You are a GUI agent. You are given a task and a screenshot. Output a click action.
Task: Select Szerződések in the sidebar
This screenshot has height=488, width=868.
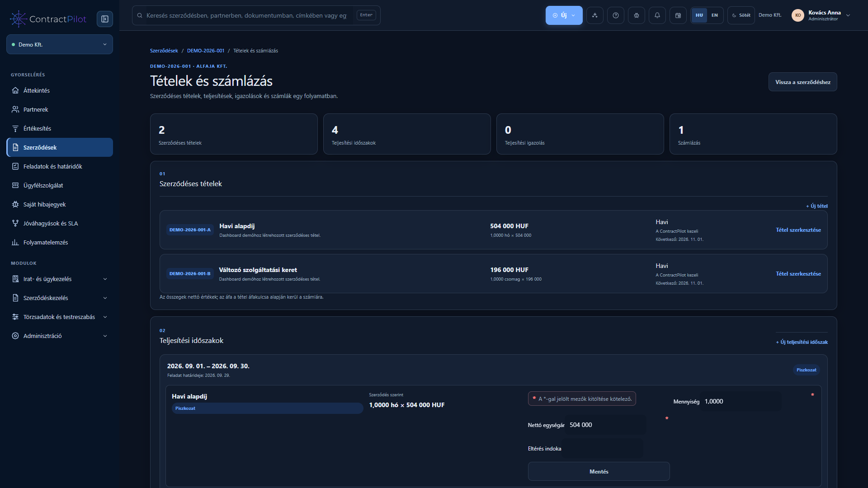click(60, 147)
